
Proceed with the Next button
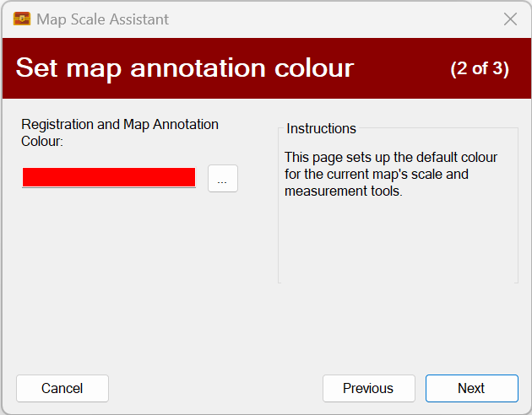471,388
